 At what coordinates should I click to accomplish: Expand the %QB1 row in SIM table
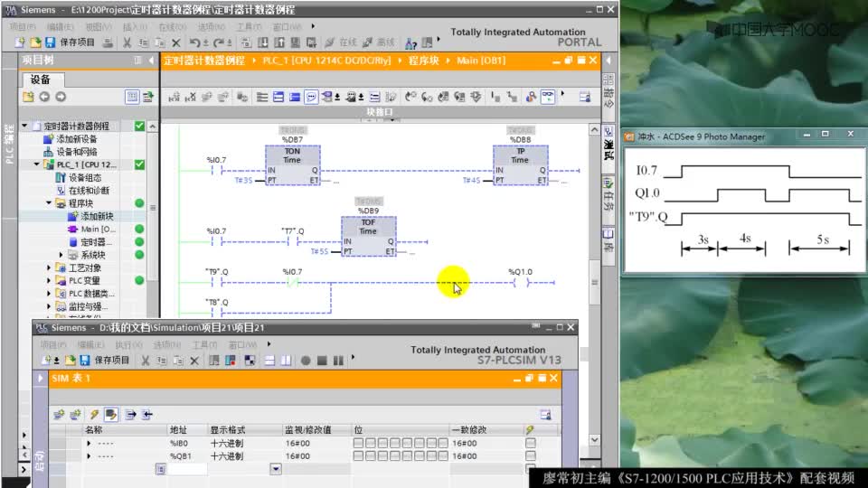tap(89, 455)
